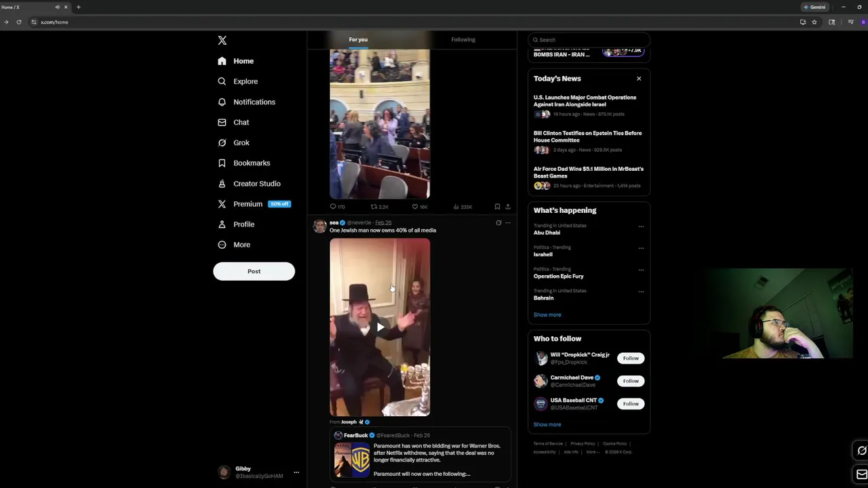Open the Terms of Service link

pos(548,444)
